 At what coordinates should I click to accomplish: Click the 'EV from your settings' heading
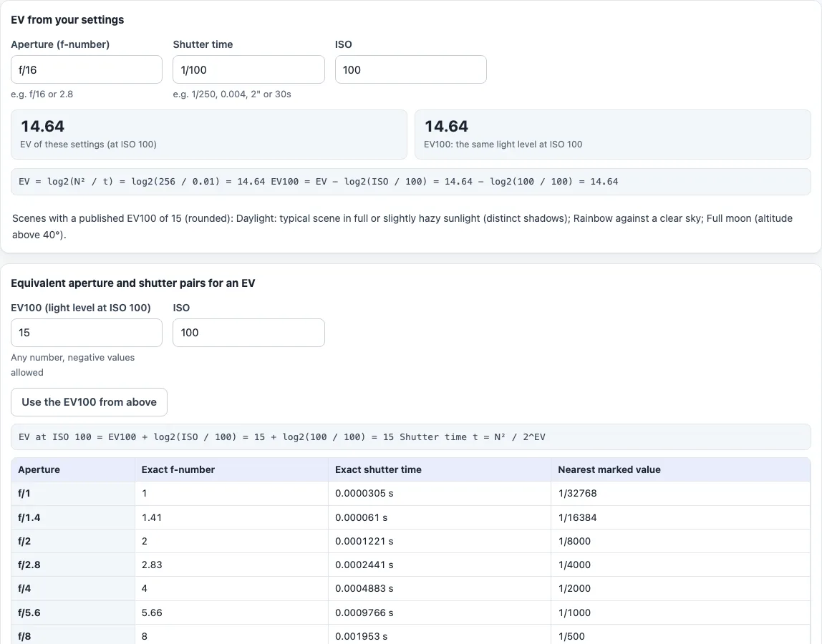tap(67, 20)
